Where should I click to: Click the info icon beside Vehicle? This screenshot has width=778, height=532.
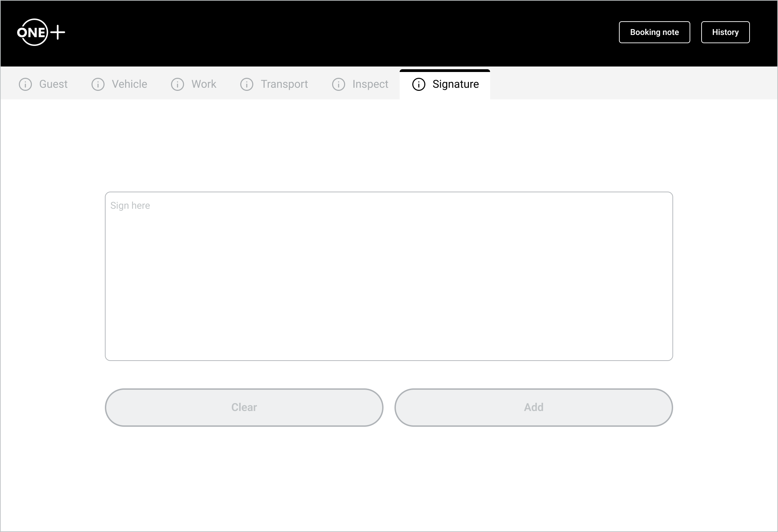click(98, 84)
